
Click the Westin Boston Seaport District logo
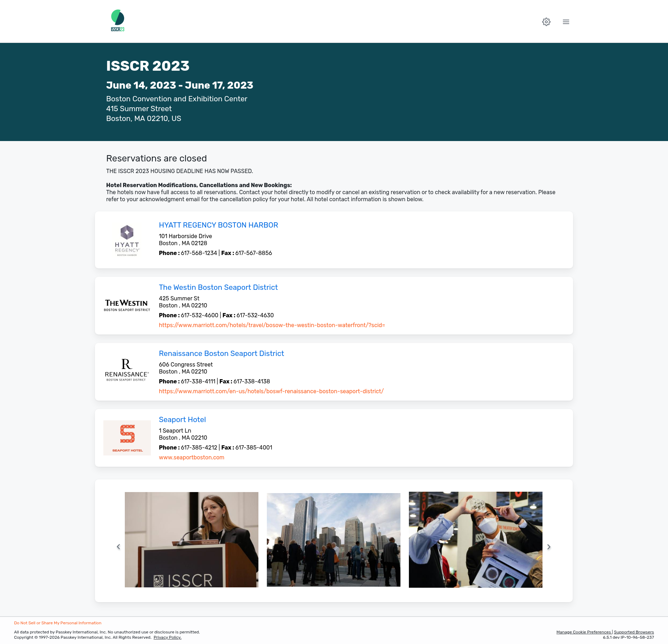click(127, 305)
